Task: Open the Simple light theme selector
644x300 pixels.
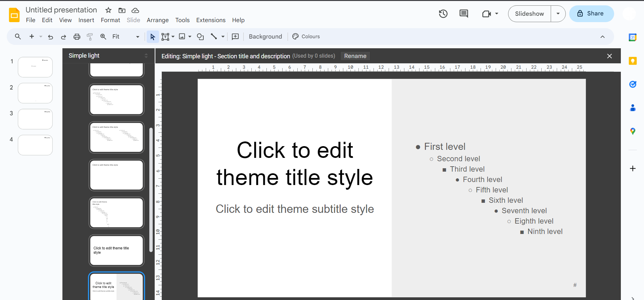Action: point(108,56)
